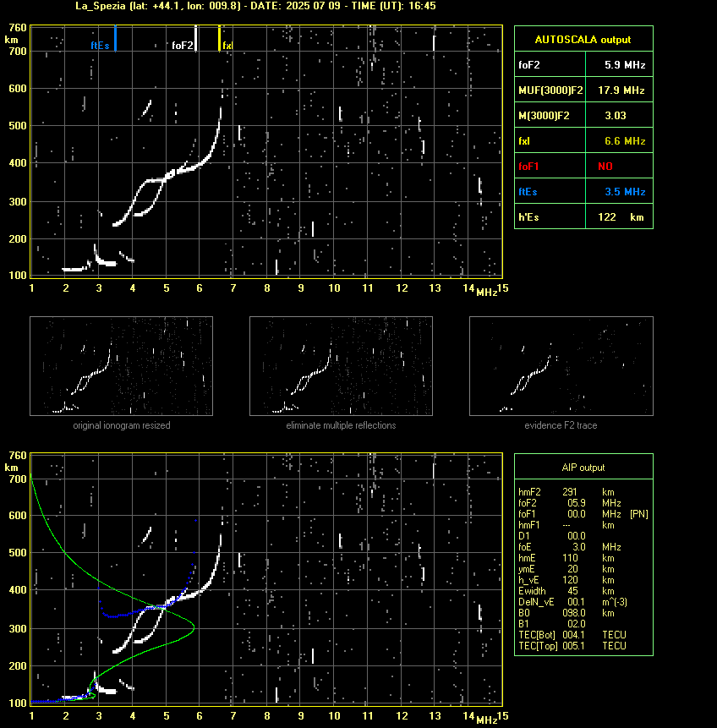Image resolution: width=717 pixels, height=728 pixels.
Task: Click the TEC[Bot] 004.1 row
Action: (572, 635)
